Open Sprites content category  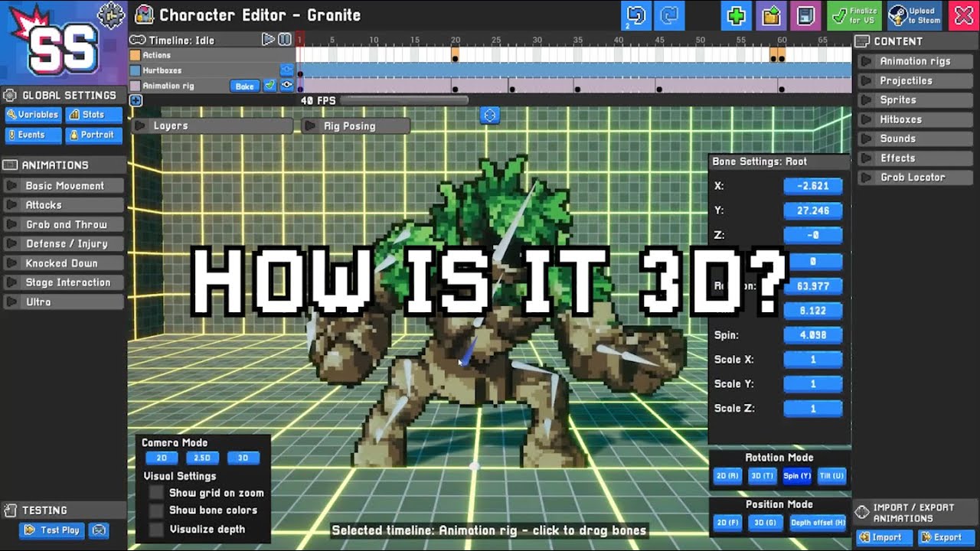coord(916,100)
